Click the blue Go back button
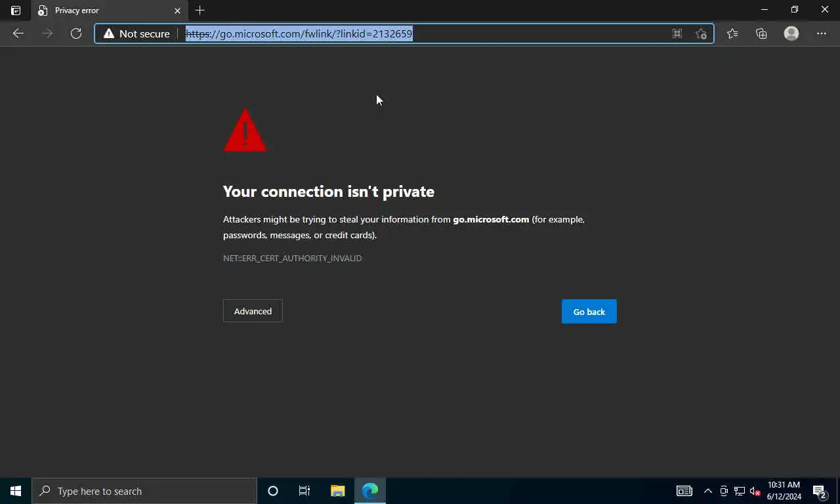840x504 pixels. tap(589, 312)
